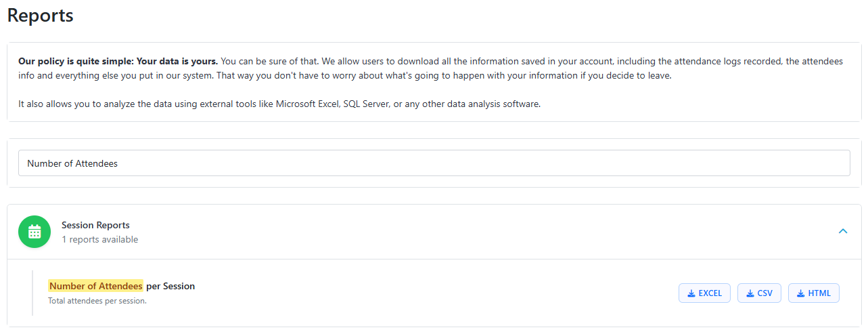Image resolution: width=868 pixels, height=334 pixels.
Task: Click the vertical divider line beside the report entry
Action: click(32, 293)
